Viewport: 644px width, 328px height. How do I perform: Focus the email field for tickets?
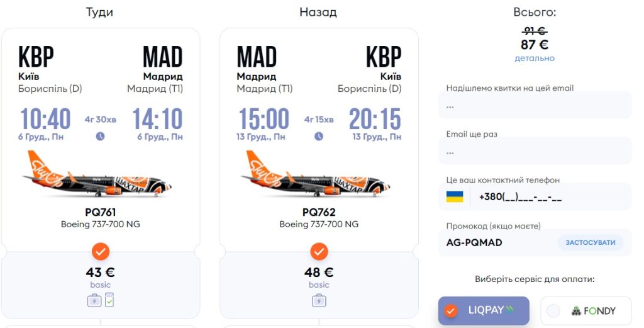[535, 106]
